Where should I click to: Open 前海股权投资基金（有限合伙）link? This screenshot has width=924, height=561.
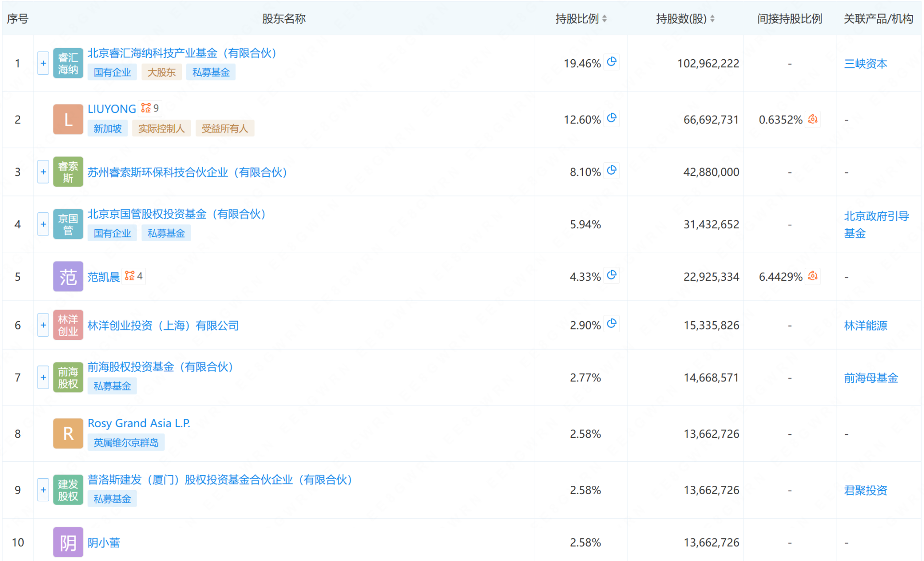tap(160, 367)
